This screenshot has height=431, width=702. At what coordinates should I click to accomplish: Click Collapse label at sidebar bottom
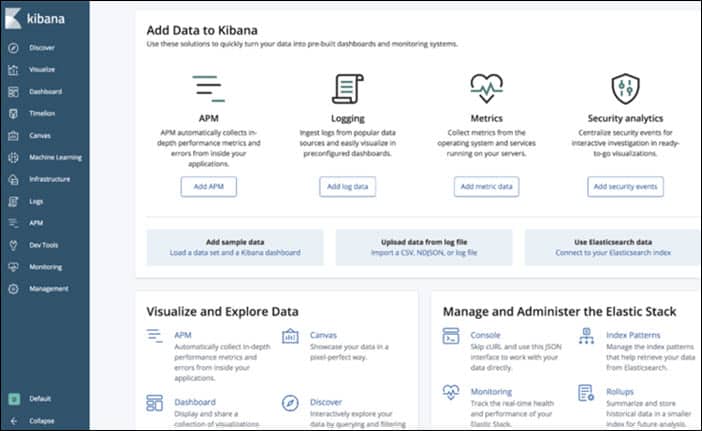42,421
